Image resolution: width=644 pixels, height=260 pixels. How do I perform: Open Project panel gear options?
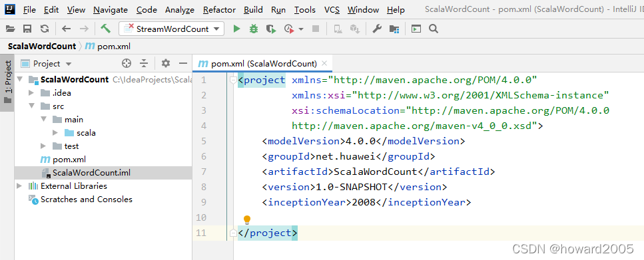(166, 63)
